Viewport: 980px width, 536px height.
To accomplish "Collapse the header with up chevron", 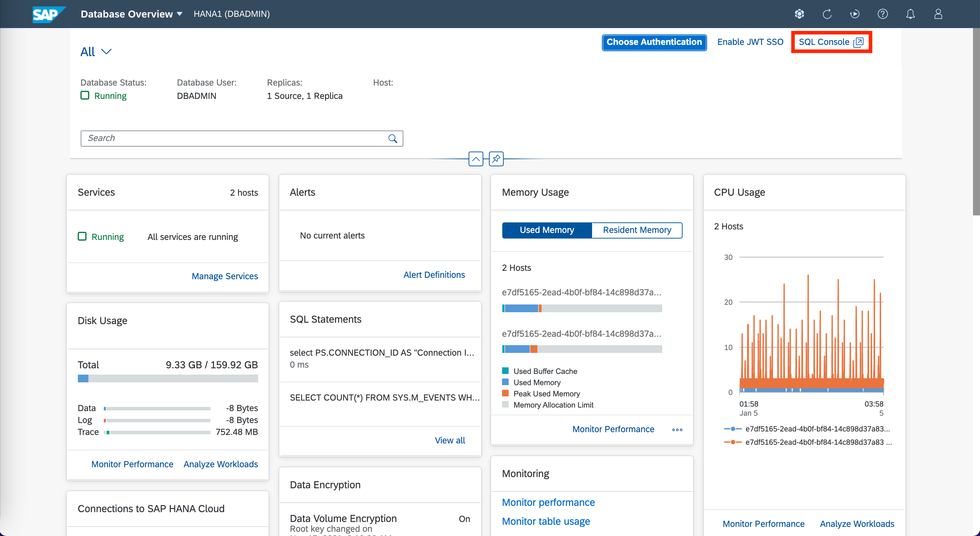I will pos(476,159).
